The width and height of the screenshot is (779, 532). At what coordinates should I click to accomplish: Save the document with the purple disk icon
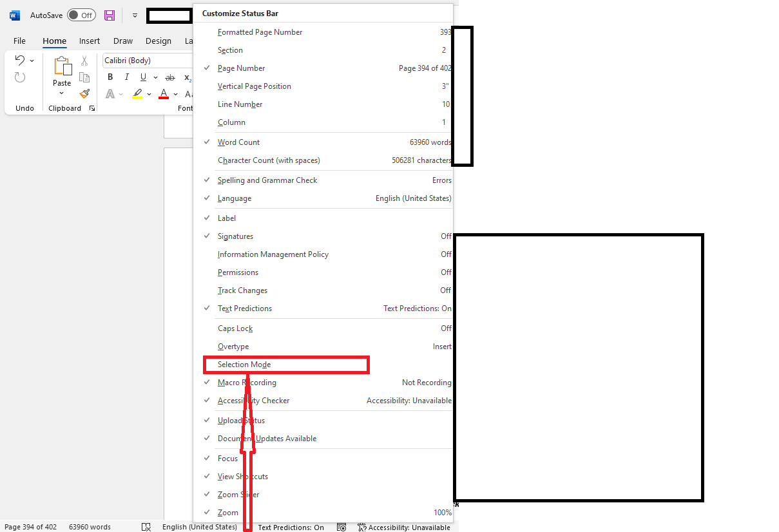110,15
